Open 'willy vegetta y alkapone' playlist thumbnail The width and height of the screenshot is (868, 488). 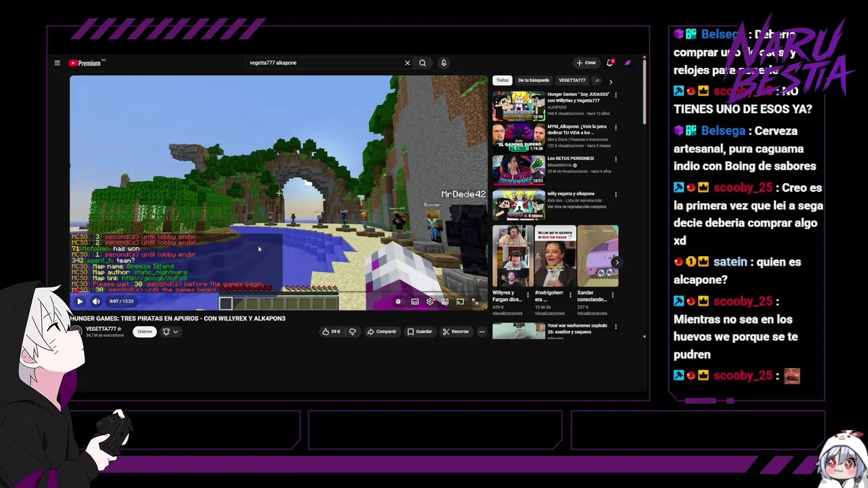pyautogui.click(x=519, y=205)
